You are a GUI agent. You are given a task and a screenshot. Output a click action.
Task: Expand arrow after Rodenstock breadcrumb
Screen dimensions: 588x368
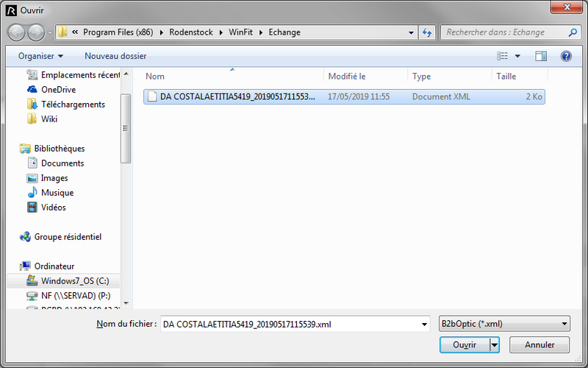(221, 32)
